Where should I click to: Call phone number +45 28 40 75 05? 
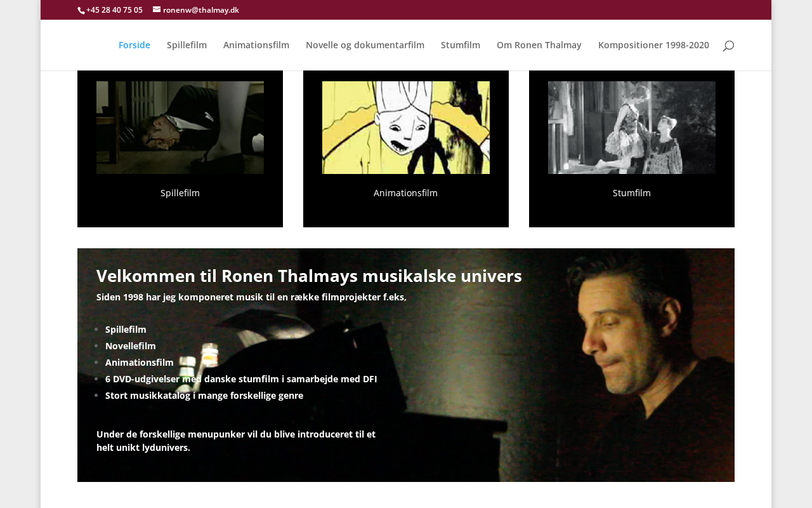point(114,10)
